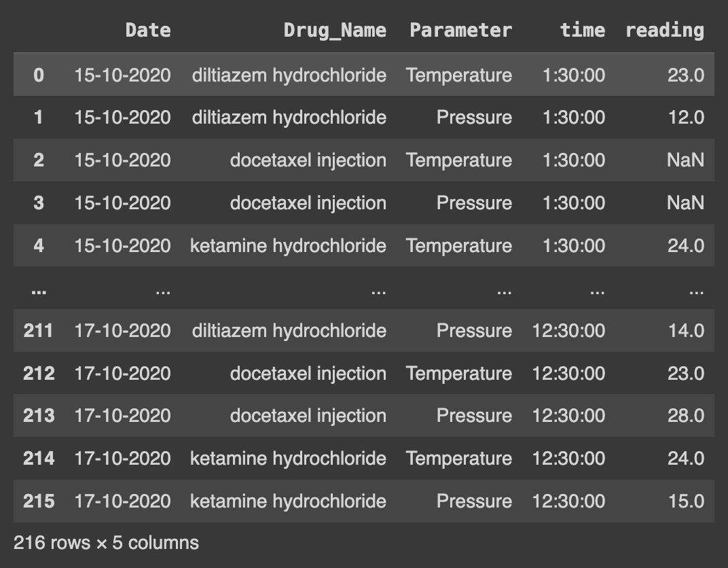
Task: Click the Drug_Name column header
Action: (x=334, y=30)
